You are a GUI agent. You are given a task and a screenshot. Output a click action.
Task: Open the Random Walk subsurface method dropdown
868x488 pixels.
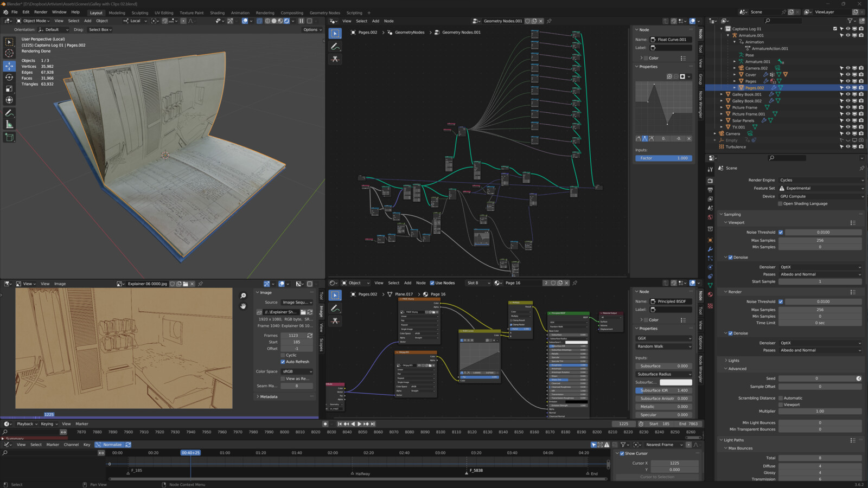663,346
